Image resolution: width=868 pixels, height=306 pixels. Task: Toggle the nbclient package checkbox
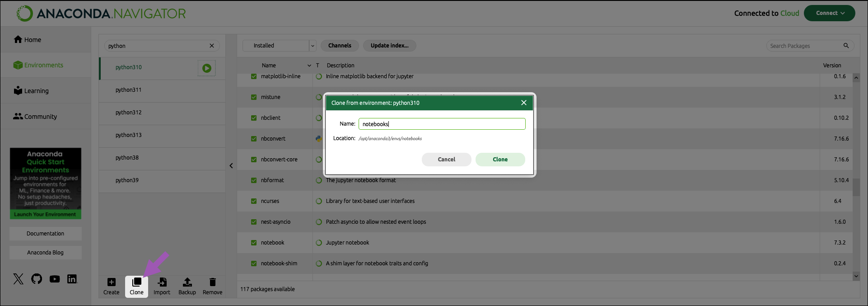(254, 118)
